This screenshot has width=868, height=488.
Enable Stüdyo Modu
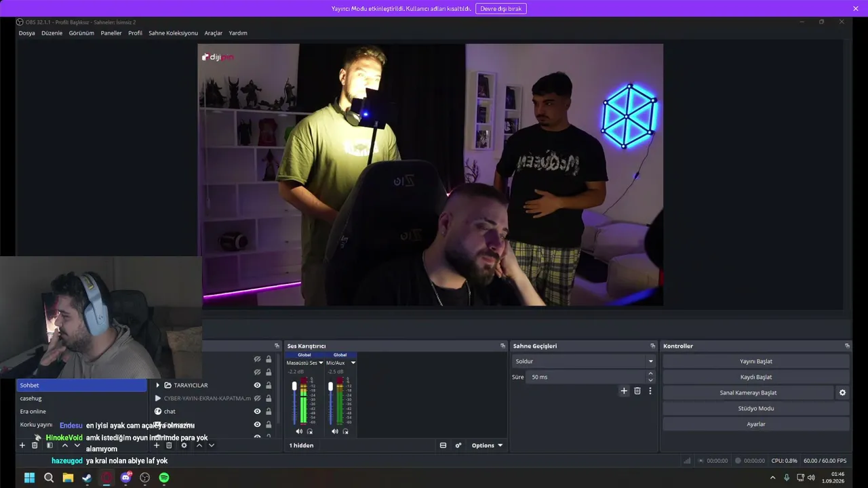click(x=756, y=408)
